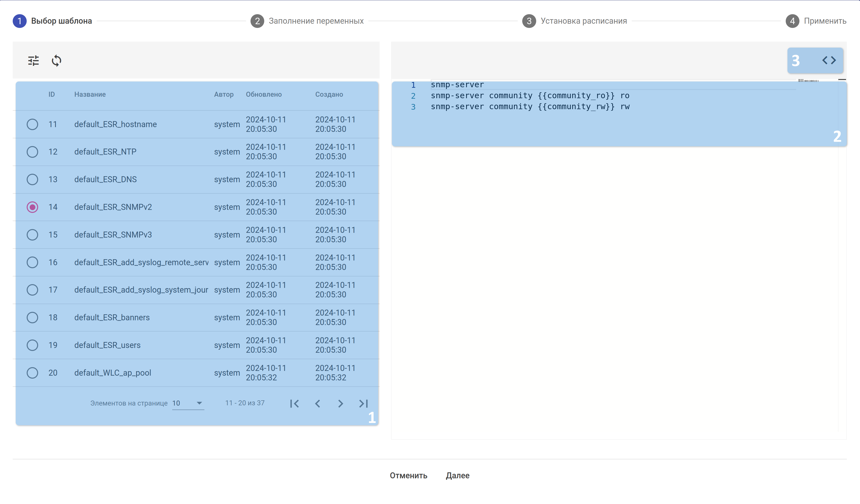Jump to last page of templates
Image resolution: width=860 pixels, height=504 pixels.
363,404
